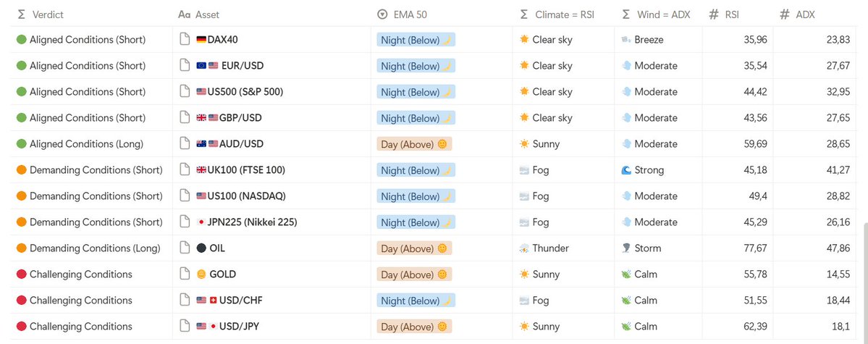Change the Day (Above) tag for OIL
Screen dimensions: 868x344
414,248
